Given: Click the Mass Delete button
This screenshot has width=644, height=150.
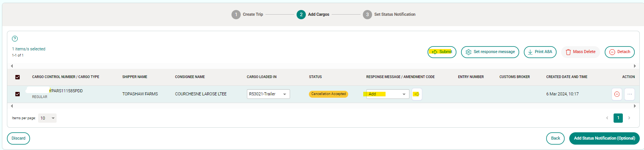Looking at the screenshot, I should click(580, 52).
